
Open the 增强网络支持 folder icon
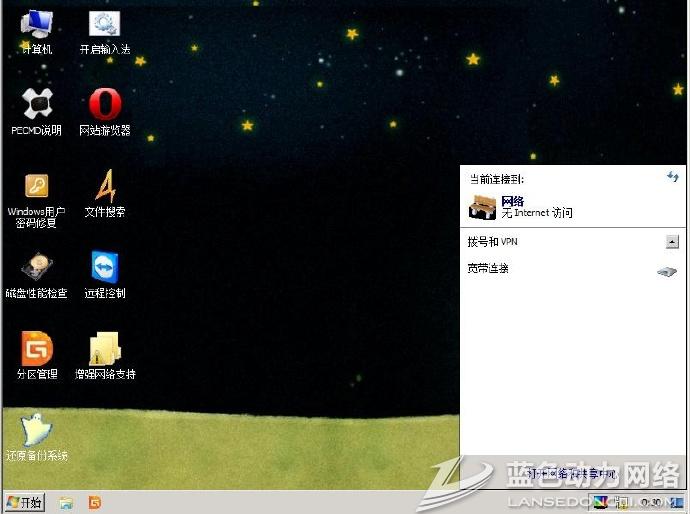tap(105, 356)
